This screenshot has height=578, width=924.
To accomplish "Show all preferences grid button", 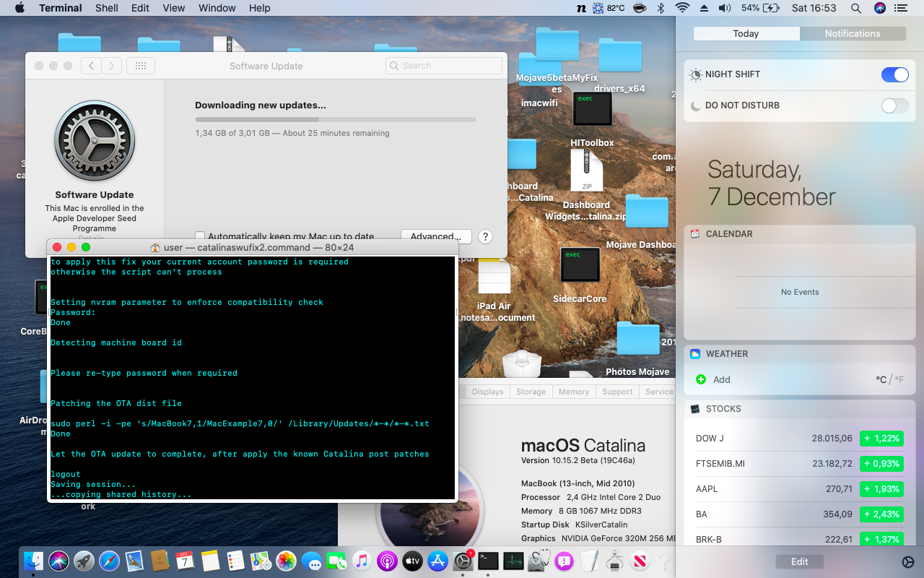I will (x=141, y=66).
